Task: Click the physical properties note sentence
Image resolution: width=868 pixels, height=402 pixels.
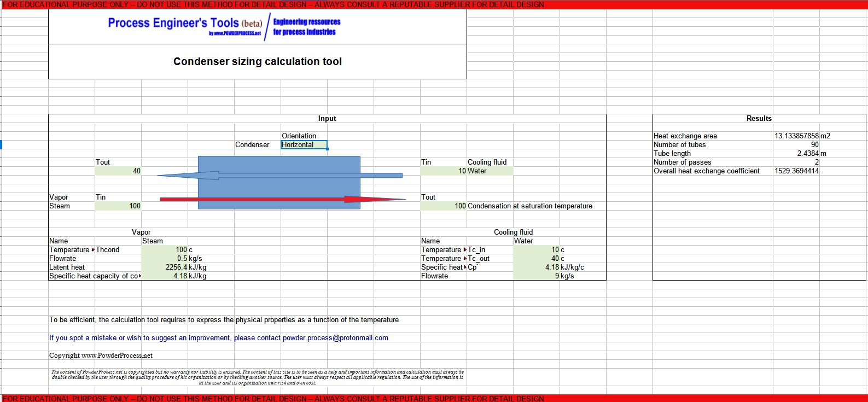Action: 224,320
